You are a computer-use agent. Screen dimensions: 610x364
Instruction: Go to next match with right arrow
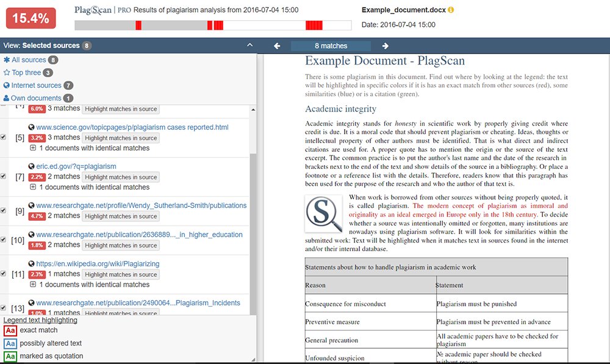coord(385,46)
